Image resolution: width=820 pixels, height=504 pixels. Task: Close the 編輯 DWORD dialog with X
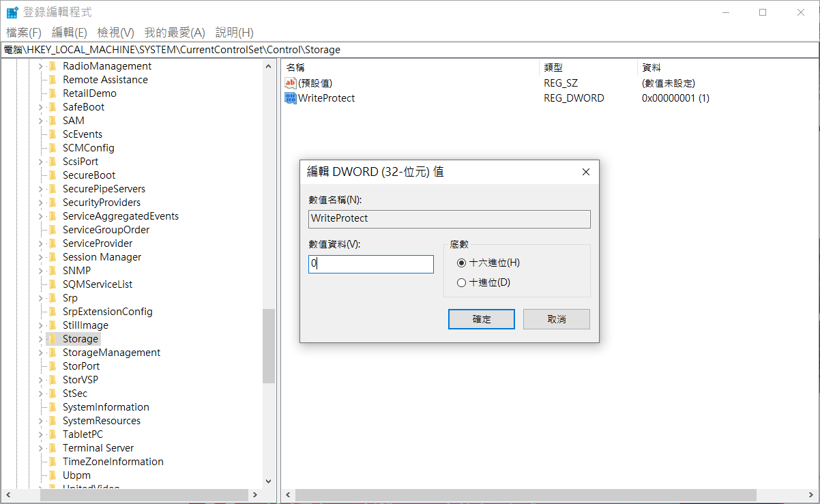[x=585, y=172]
